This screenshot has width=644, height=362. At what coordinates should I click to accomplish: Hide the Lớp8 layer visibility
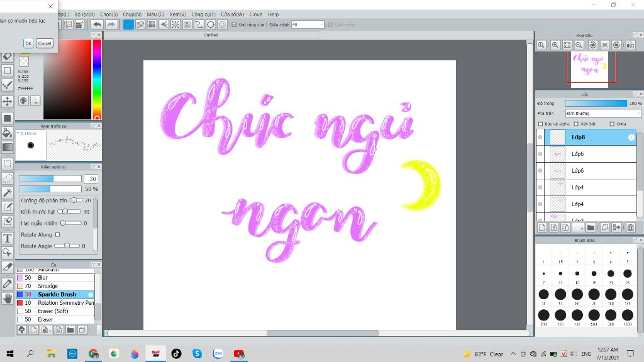[540, 138]
